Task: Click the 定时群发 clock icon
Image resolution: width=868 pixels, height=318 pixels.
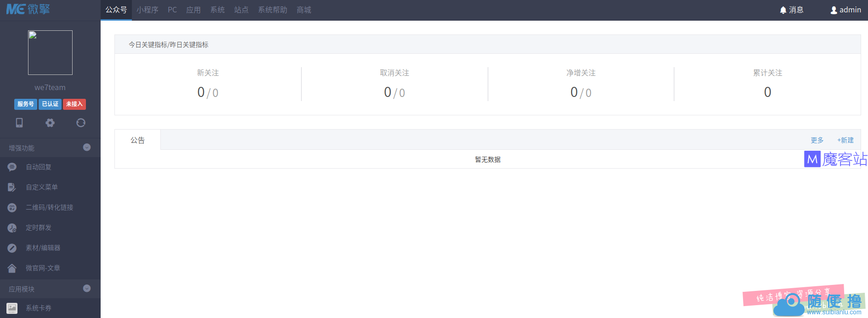Action: pos(12,228)
